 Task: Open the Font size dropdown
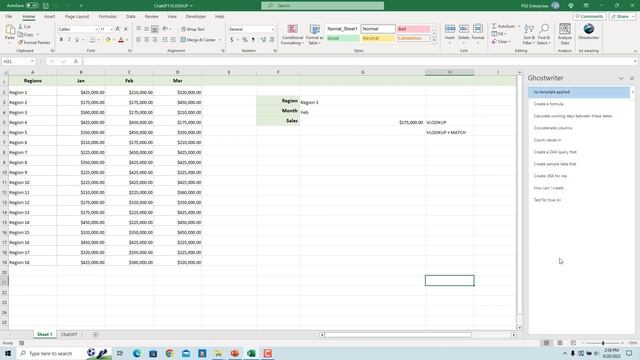(111, 29)
